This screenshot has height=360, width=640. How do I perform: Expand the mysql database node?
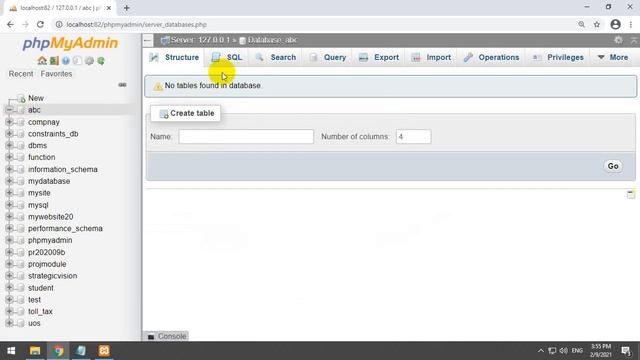[x=9, y=204]
